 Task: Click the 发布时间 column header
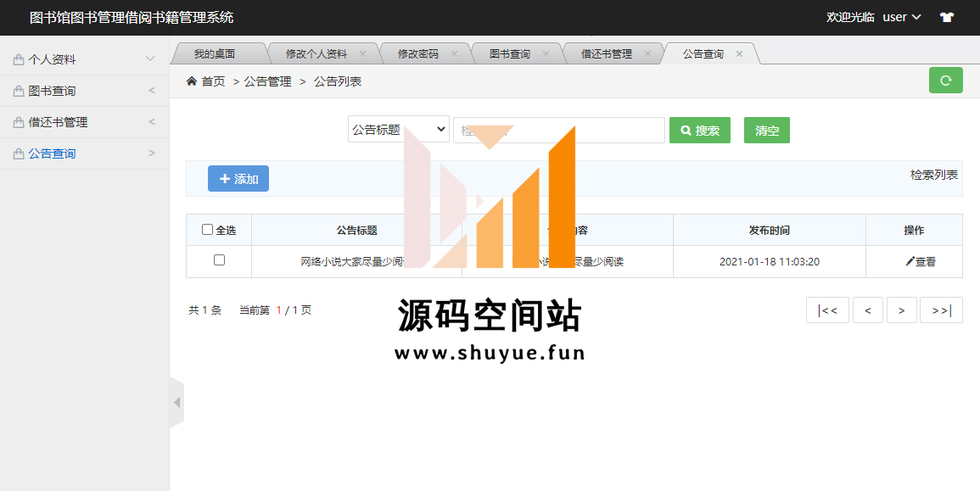coord(770,230)
